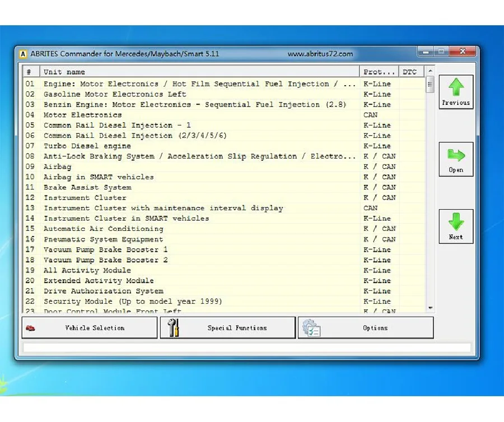Click the list scrollbar thumb

click(430, 84)
